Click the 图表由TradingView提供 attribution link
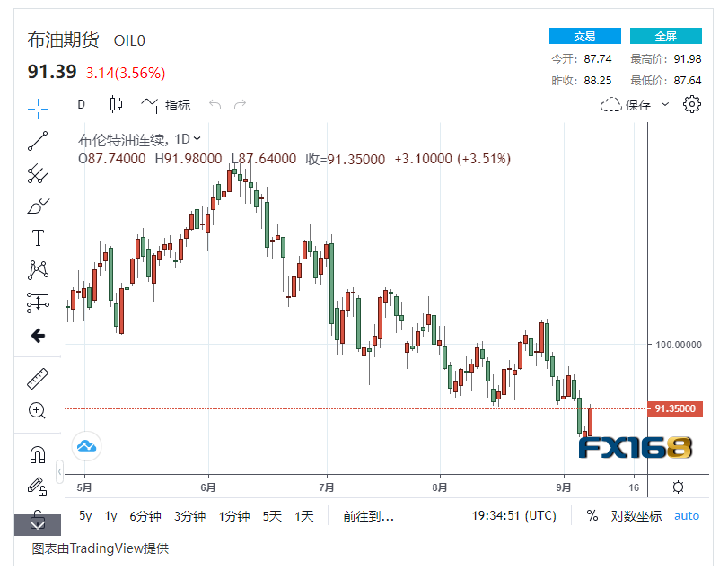Viewport: 728px width, 570px height. (100, 548)
